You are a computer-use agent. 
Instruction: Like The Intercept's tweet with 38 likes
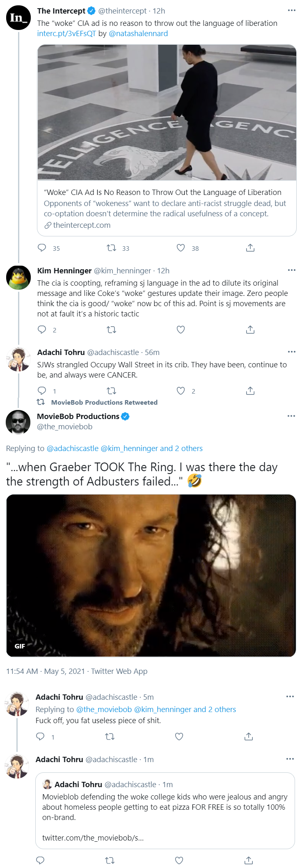coord(181,247)
